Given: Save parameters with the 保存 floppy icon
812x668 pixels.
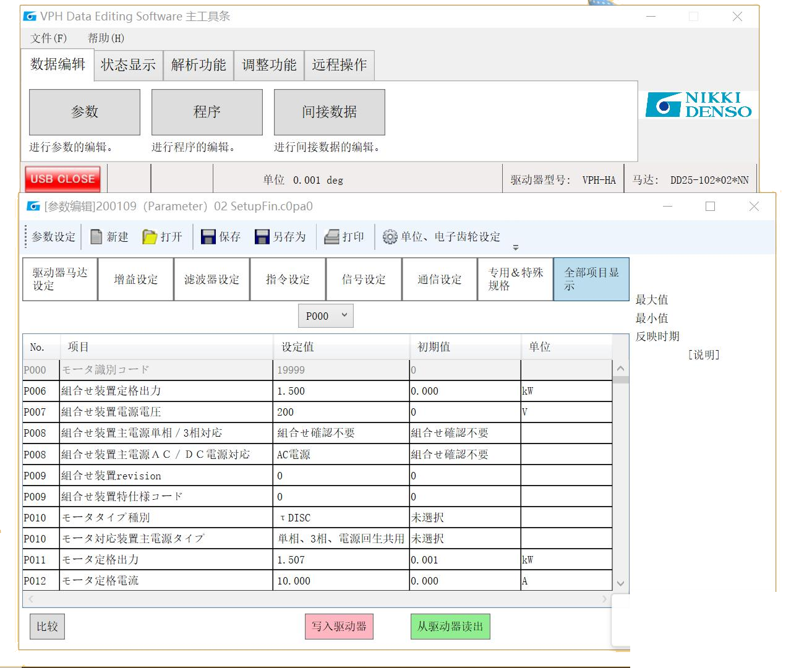Looking at the screenshot, I should click(x=208, y=237).
